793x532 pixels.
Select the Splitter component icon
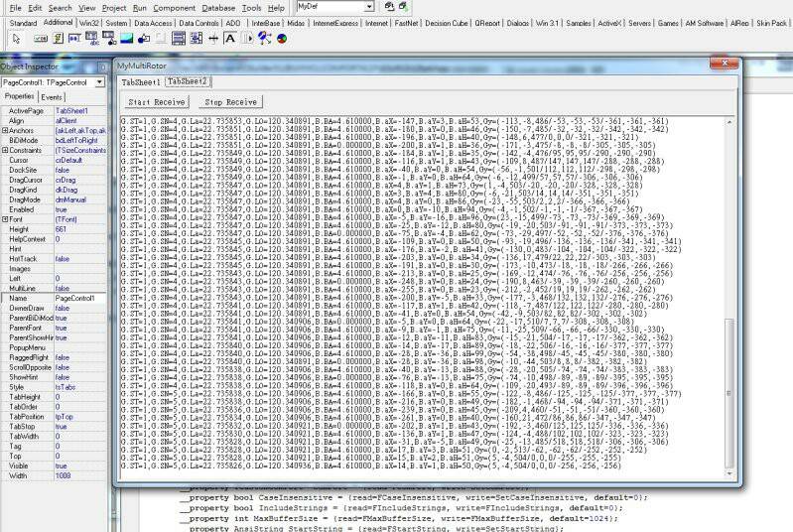click(x=213, y=39)
